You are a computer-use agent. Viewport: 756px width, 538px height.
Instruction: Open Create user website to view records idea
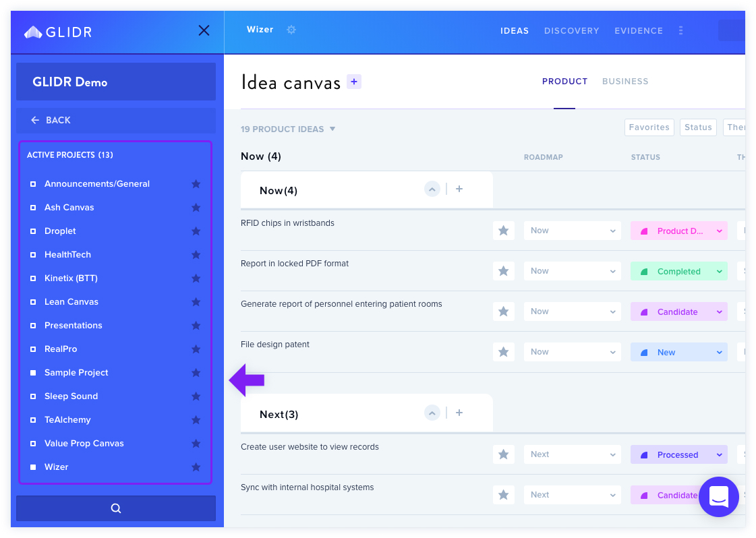[310, 447]
